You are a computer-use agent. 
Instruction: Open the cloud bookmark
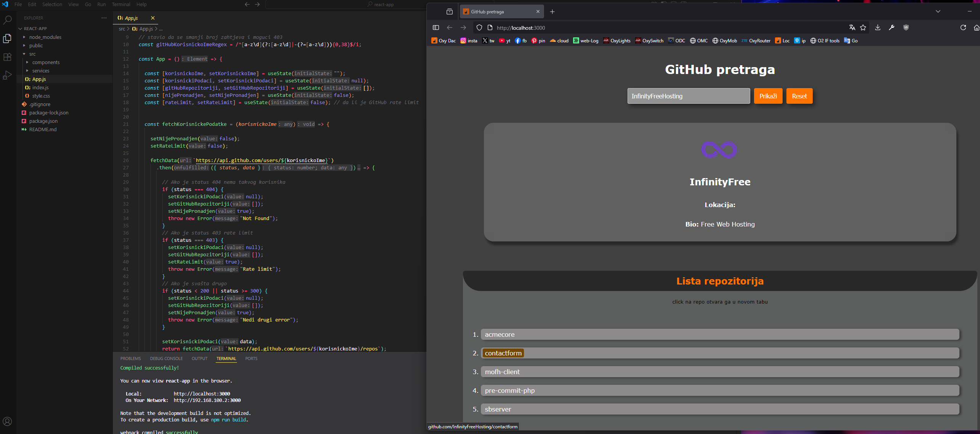[559, 41]
